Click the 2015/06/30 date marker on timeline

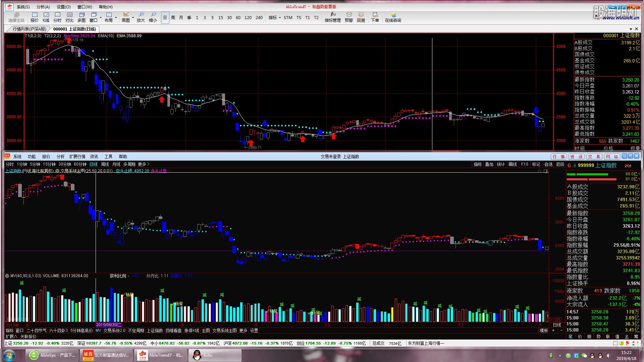tap(109, 325)
